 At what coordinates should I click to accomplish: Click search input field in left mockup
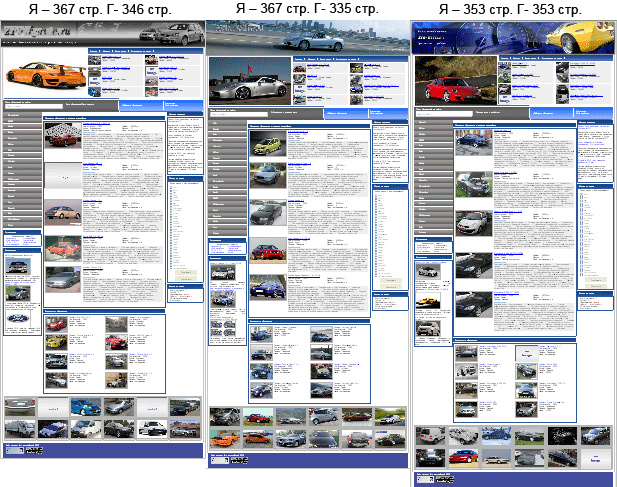tap(32, 107)
